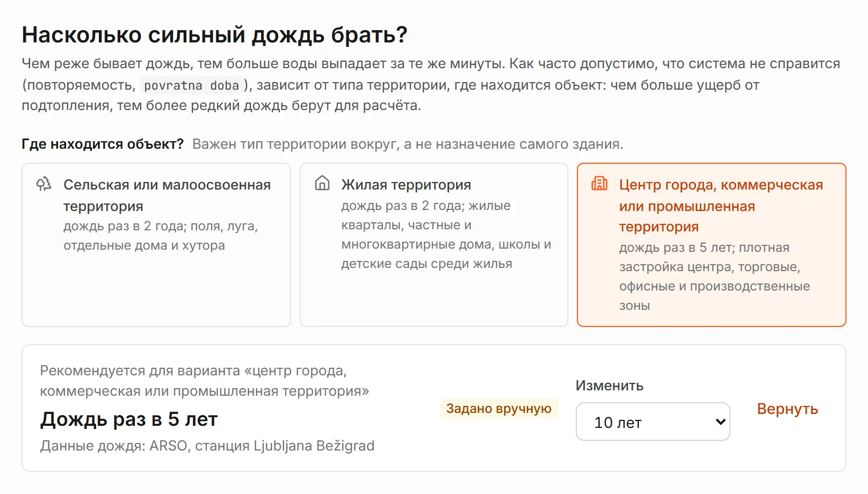Click the 'Данные дождя: ARSO, станция Ljubljana Bežigrad' line

click(207, 446)
